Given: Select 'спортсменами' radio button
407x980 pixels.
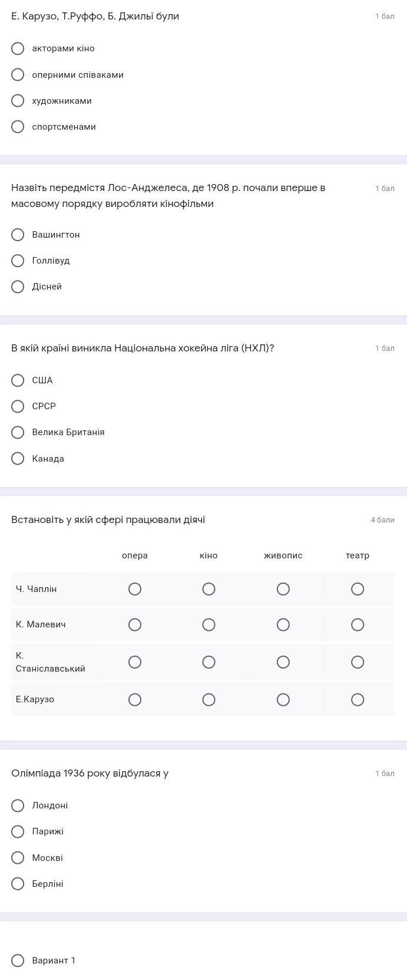Looking at the screenshot, I should pos(18,127).
